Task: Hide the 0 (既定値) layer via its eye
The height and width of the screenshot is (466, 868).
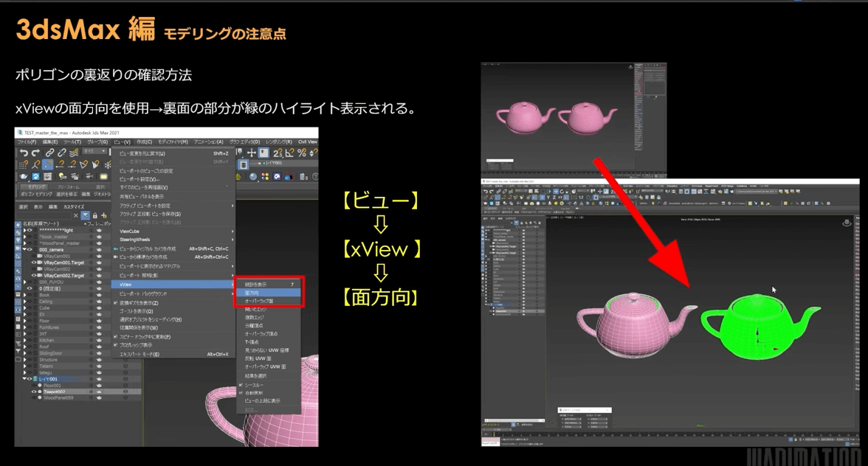Action: point(30,288)
